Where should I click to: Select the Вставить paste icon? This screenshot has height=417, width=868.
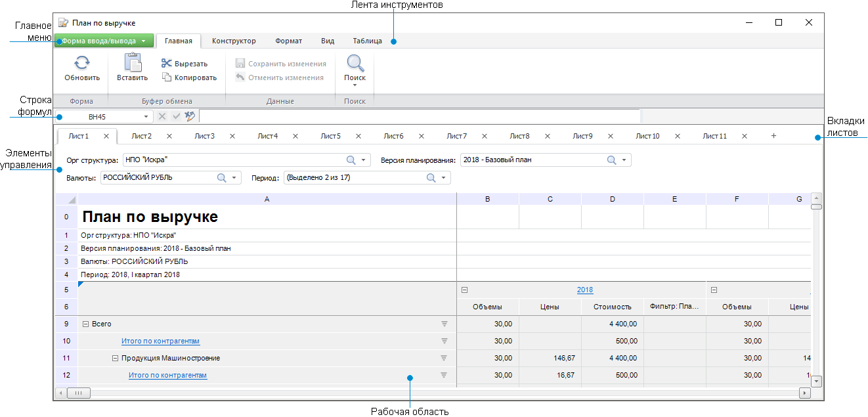coord(131,62)
